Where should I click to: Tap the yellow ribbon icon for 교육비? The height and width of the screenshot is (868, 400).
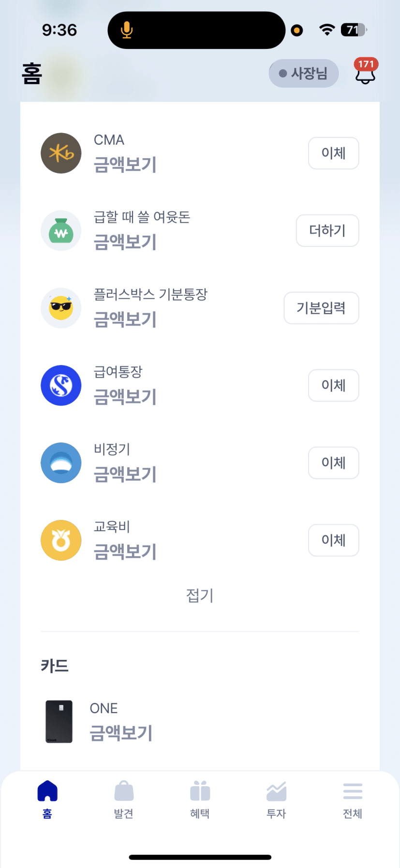pyautogui.click(x=61, y=541)
